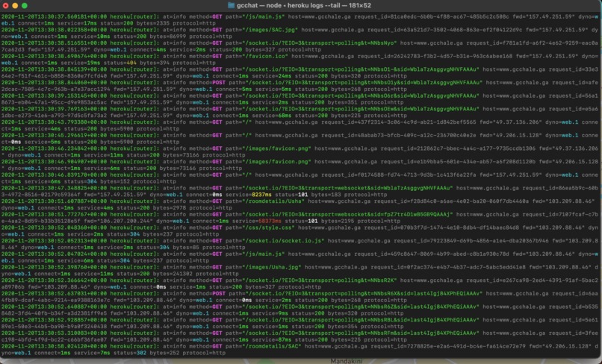Click the timestamp 2020-11-20T13:30:46.904907+00:00
Viewport: 602px width, 364px height.
click(54, 162)
